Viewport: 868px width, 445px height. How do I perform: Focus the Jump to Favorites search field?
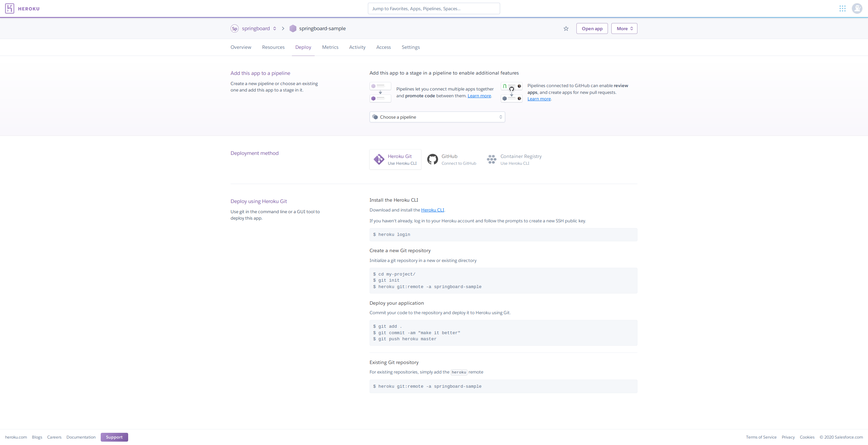[434, 8]
